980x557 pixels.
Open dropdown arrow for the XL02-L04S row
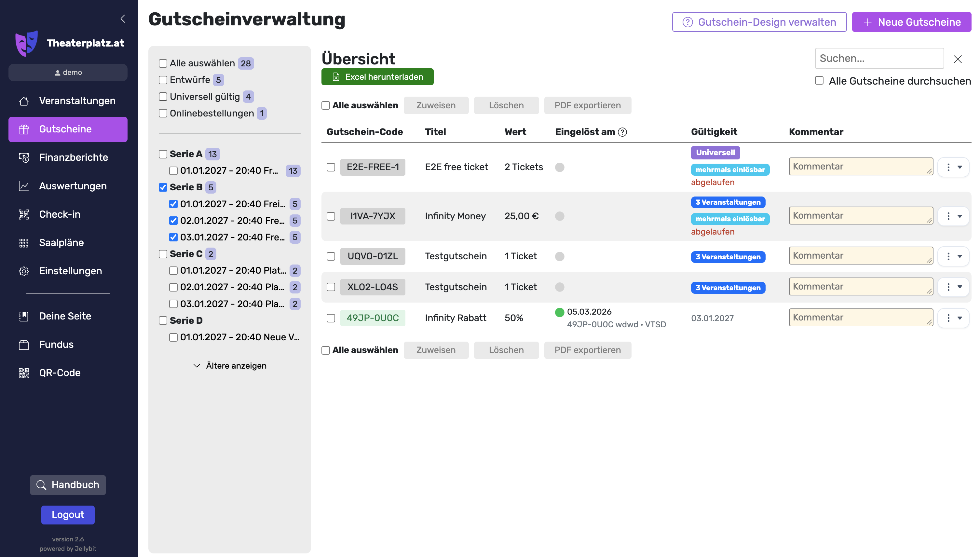click(x=960, y=287)
